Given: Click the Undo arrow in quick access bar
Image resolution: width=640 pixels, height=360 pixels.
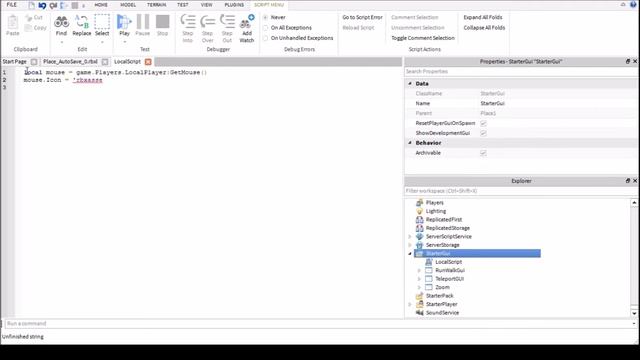Looking at the screenshot, I should click(x=42, y=5).
